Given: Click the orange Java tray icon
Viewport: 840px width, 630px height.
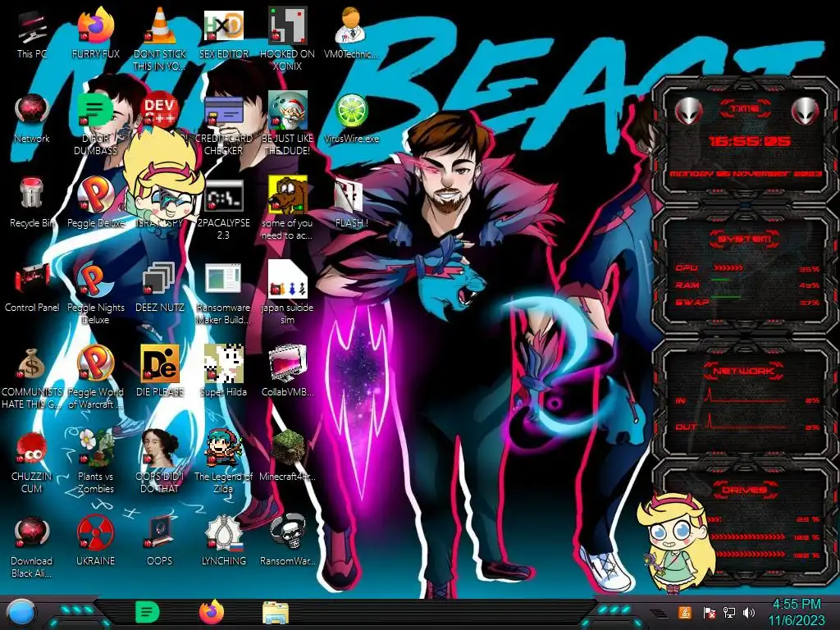Looking at the screenshot, I should tap(685, 612).
